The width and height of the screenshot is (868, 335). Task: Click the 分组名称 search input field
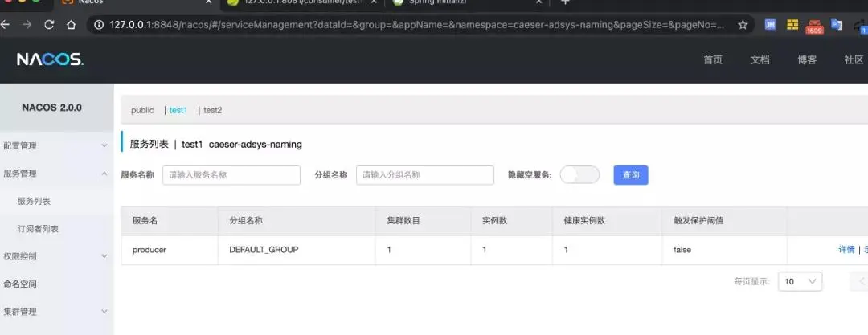point(425,175)
